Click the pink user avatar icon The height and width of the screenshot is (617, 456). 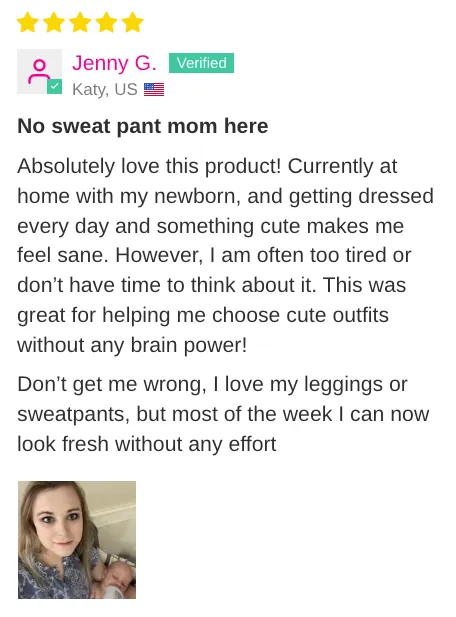pos(39,71)
